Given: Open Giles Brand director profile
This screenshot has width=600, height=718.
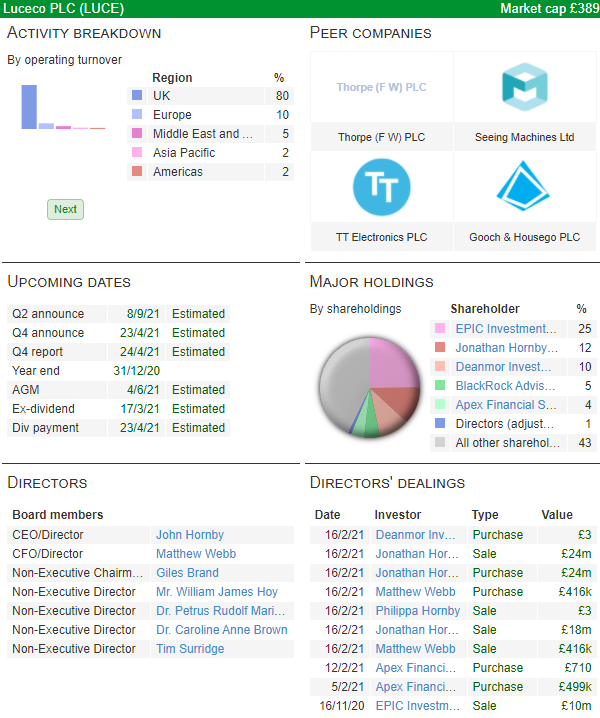Looking at the screenshot, I should tap(187, 573).
